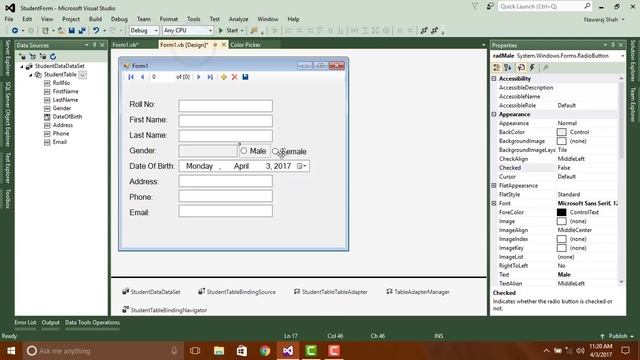
Task: Move to previous record in navigator
Action: pos(142,77)
